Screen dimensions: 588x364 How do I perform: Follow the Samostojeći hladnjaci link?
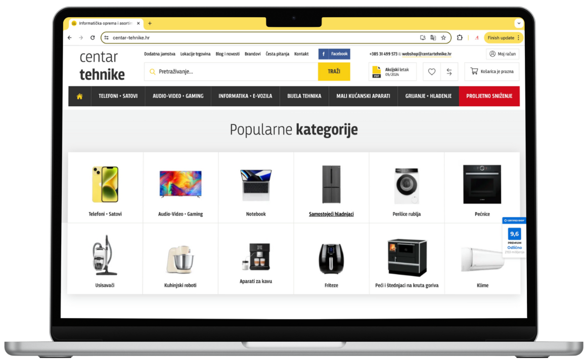click(x=331, y=214)
